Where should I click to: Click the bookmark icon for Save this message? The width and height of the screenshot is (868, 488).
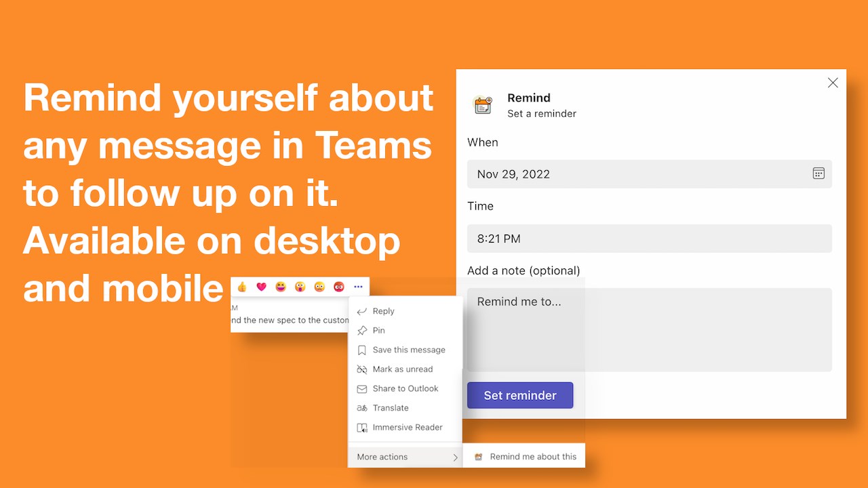point(362,350)
